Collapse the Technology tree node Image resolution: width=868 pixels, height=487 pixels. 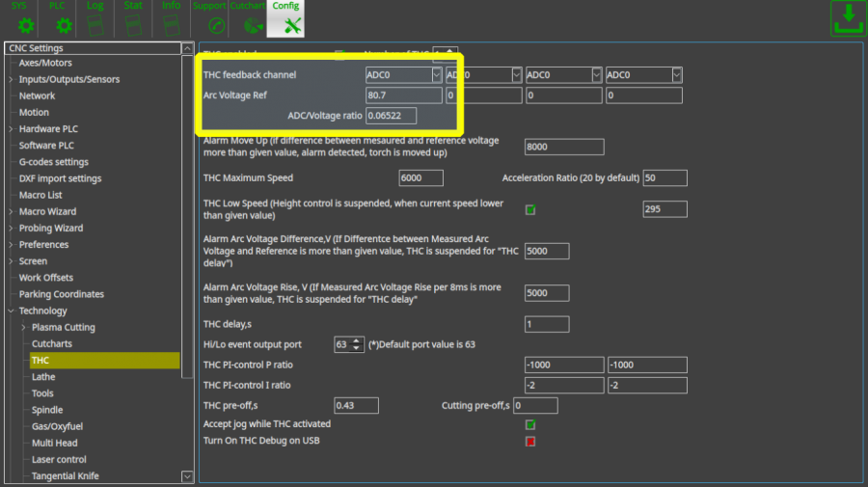(x=11, y=311)
